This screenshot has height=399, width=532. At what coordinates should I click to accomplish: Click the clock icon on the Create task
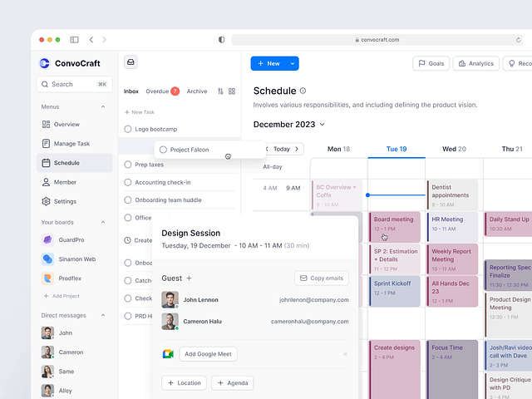(x=127, y=240)
